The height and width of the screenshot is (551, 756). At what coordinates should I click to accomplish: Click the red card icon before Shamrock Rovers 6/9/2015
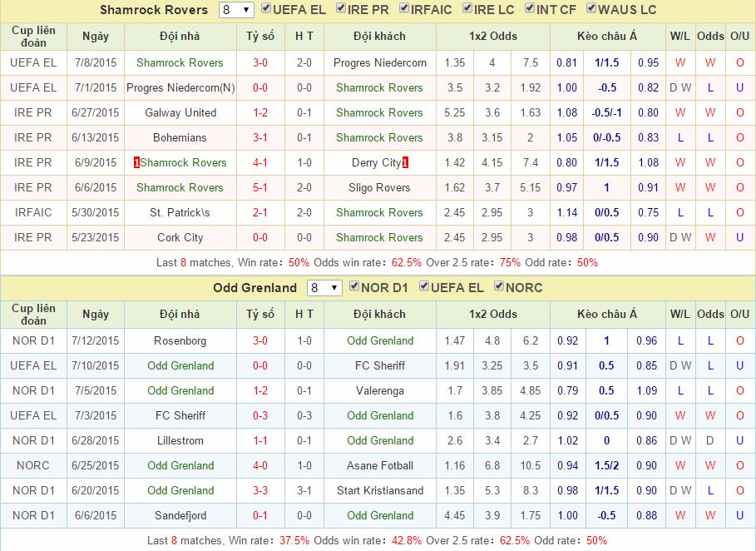click(137, 162)
